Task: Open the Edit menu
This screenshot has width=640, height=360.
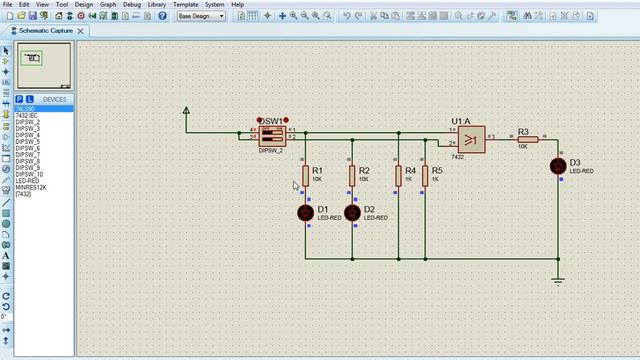Action: click(24, 4)
